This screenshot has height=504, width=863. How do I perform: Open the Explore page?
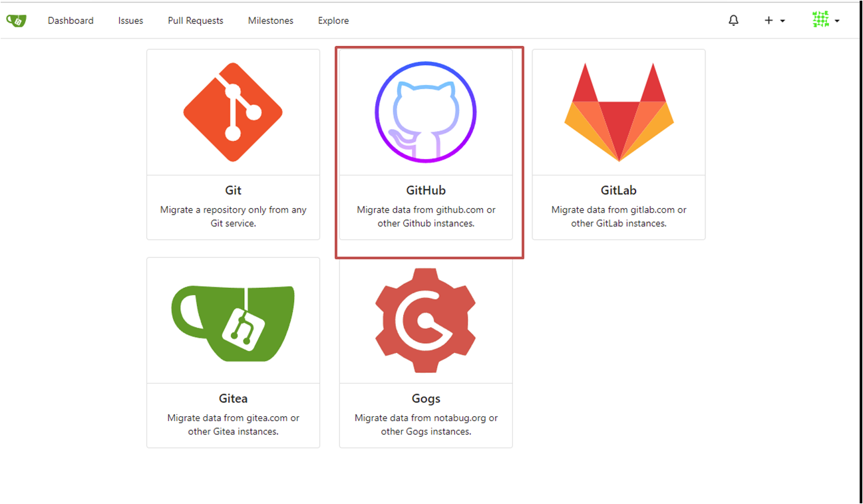pos(333,21)
